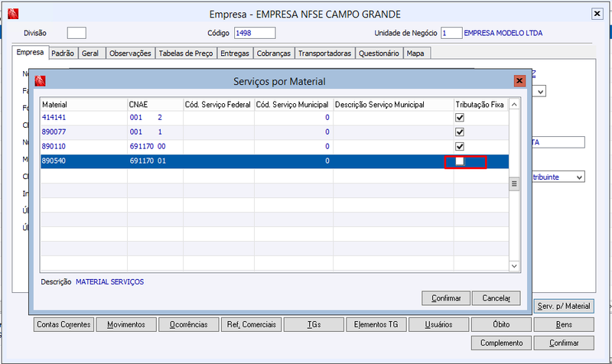Toggle Tributação Fixa for material 414141

click(x=460, y=118)
